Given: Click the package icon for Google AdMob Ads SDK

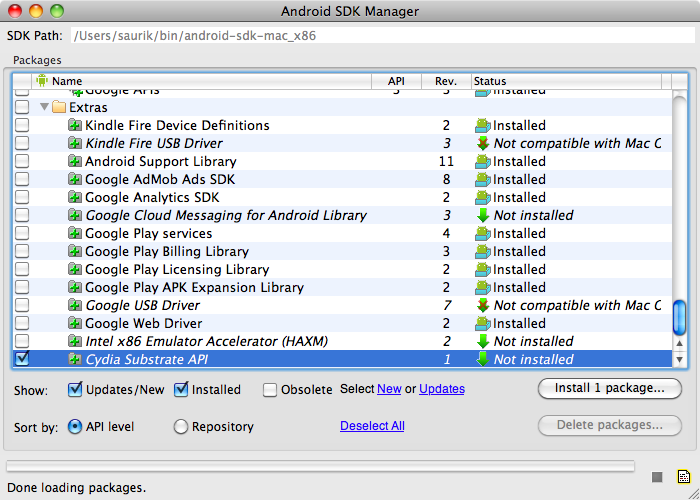Looking at the screenshot, I should 75,179.
